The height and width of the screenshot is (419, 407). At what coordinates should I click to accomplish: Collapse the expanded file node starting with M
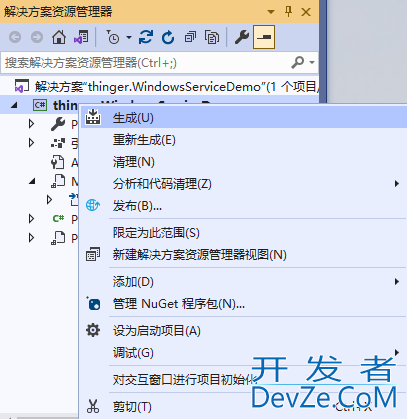point(32,182)
